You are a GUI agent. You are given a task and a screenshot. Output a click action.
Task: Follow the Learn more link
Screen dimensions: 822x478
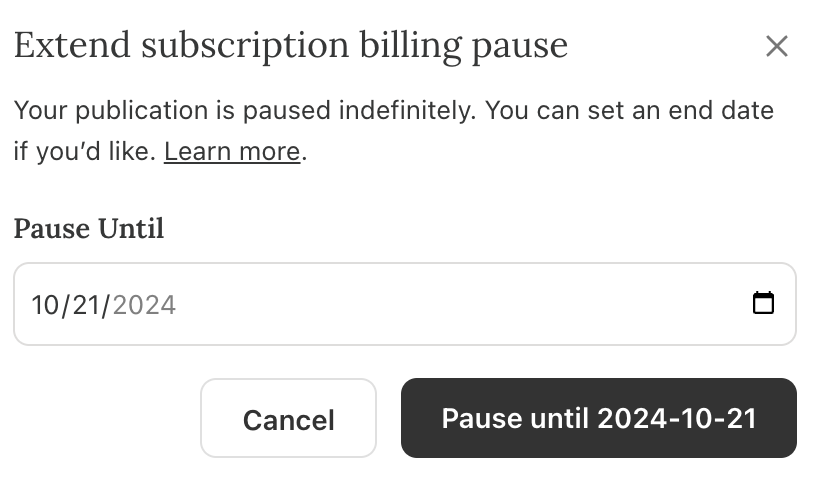[232, 152]
